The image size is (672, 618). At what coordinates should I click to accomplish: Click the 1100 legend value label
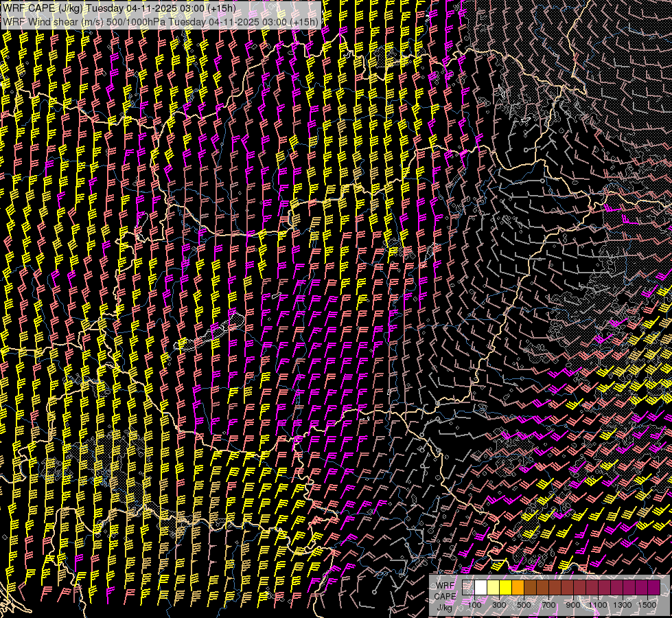pos(598,605)
